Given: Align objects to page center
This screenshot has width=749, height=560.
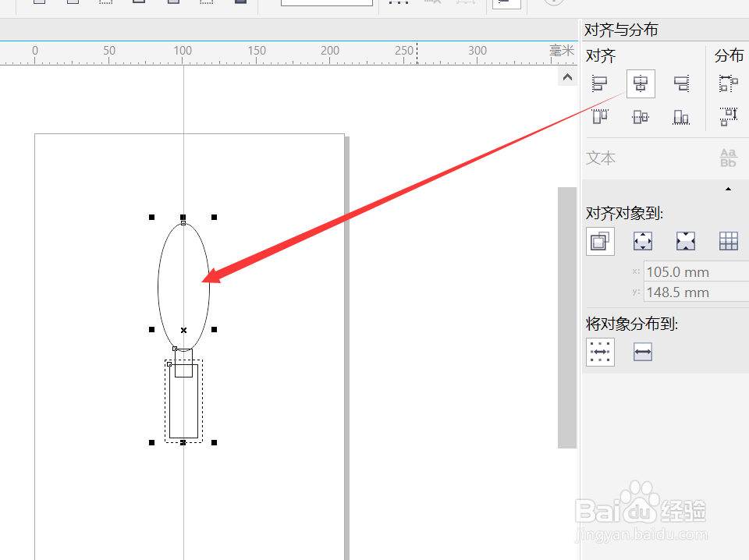Looking at the screenshot, I should click(x=686, y=241).
